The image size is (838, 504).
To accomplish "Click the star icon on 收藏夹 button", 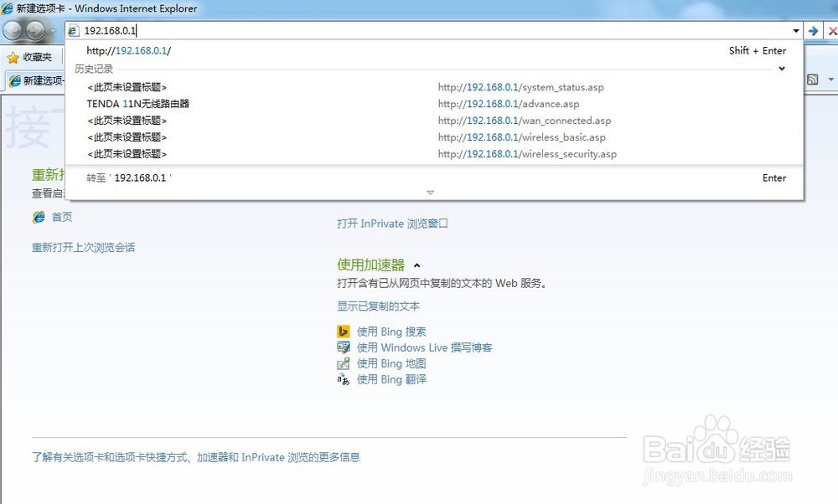I will pyautogui.click(x=15, y=58).
